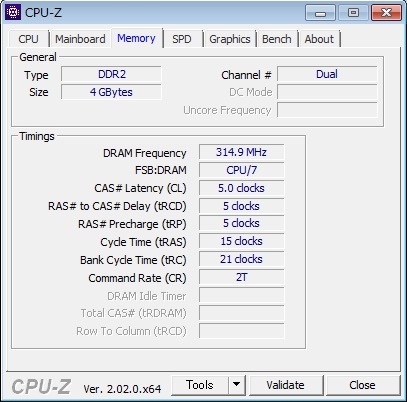Click the tRP value field showing 5 clocks

coord(242,223)
